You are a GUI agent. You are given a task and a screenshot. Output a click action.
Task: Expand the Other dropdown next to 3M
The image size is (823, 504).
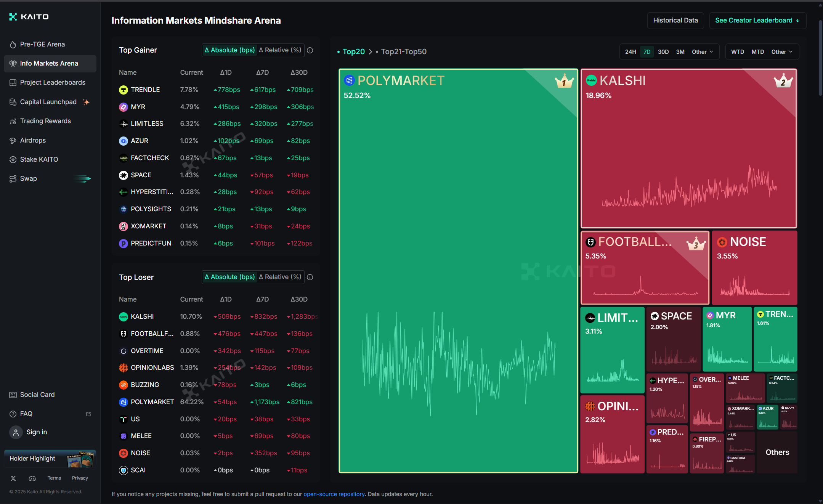[702, 52]
